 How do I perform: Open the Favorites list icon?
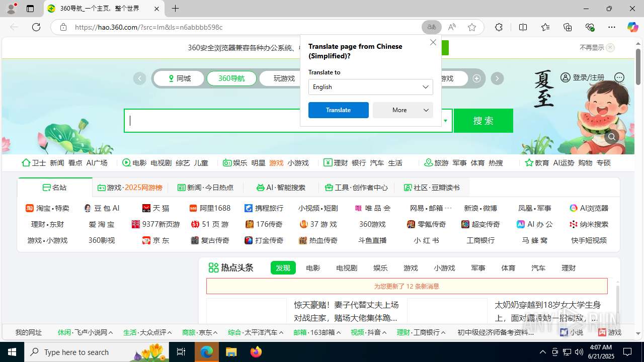545,27
